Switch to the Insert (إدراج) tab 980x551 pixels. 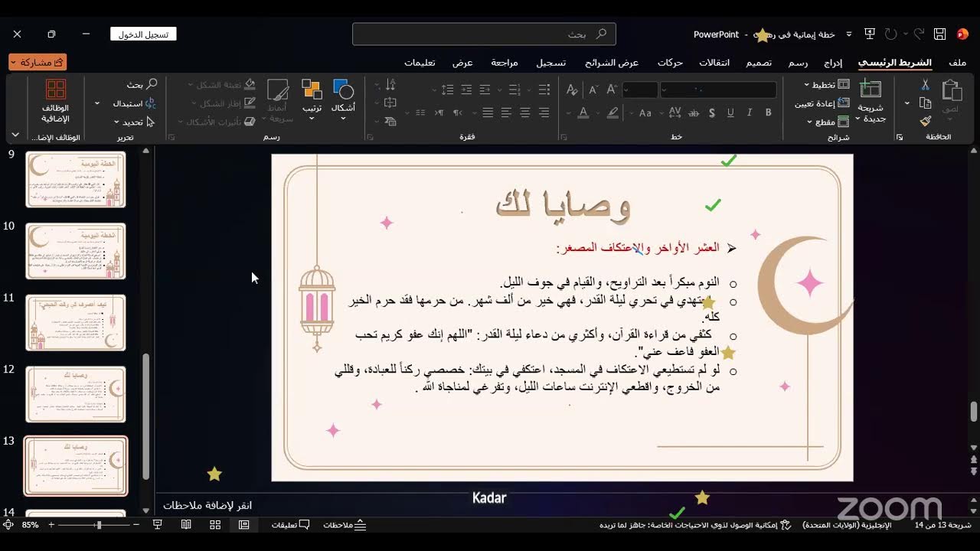pyautogui.click(x=833, y=63)
